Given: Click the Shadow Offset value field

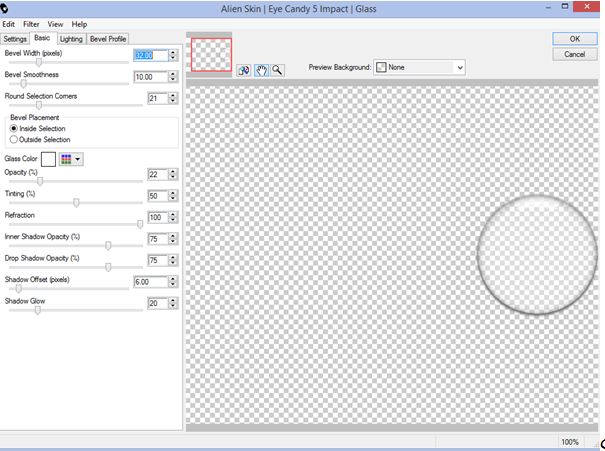Looking at the screenshot, I should point(151,282).
